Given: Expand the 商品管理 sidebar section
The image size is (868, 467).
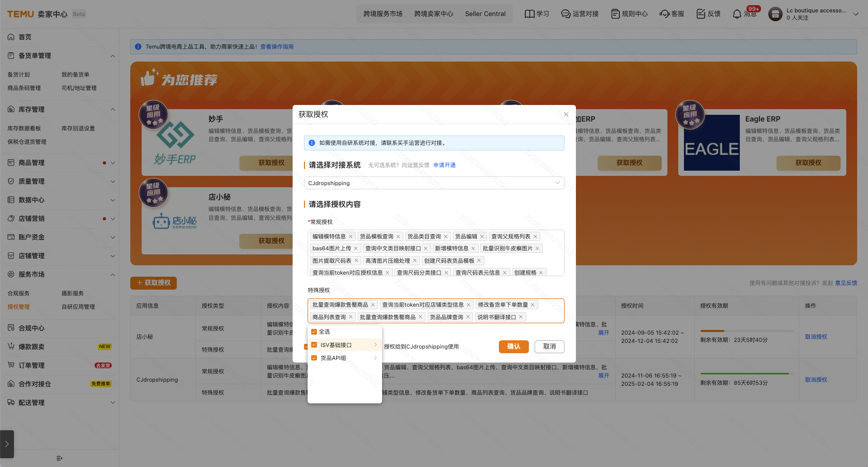Looking at the screenshot, I should 113,163.
